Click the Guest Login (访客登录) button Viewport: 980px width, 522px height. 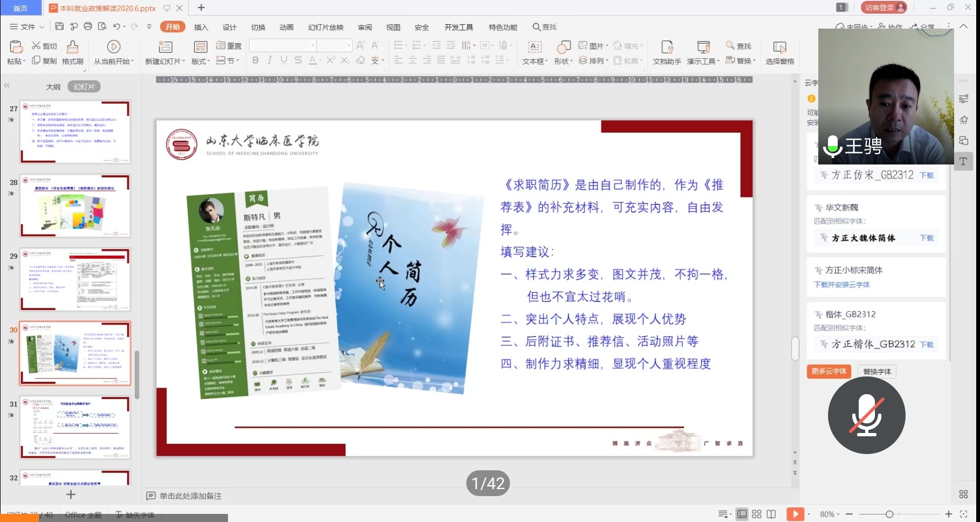click(884, 8)
